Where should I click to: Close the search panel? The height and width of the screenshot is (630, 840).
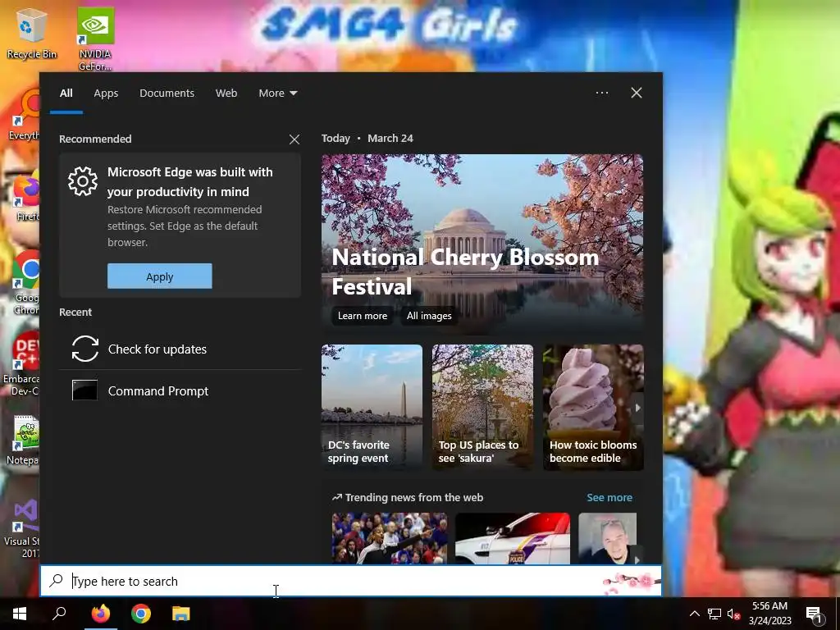pos(637,93)
